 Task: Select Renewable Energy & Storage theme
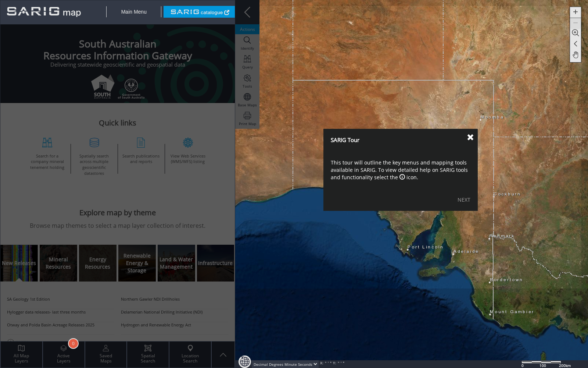pos(137,263)
